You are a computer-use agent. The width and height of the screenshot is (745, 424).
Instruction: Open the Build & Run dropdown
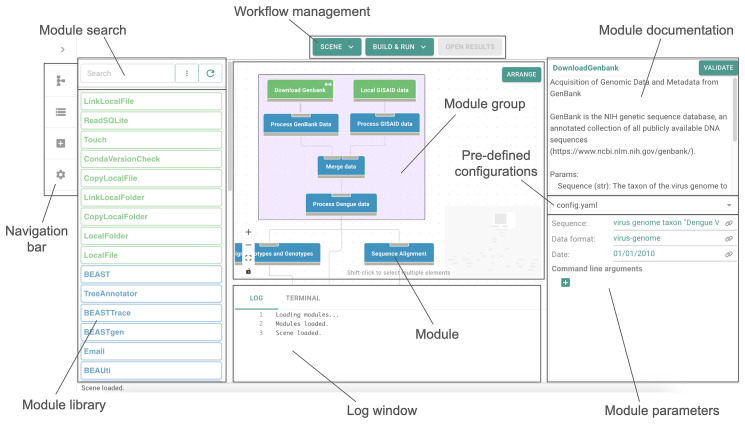coord(400,46)
